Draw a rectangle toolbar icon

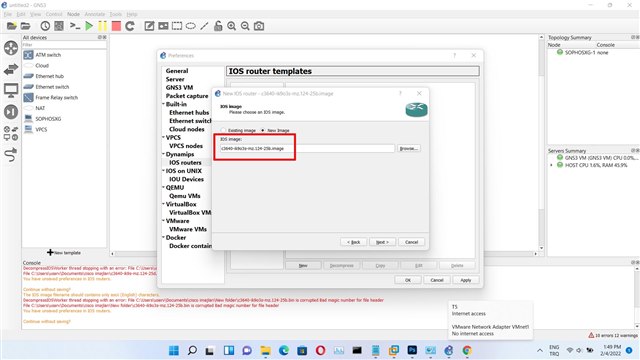177,26
